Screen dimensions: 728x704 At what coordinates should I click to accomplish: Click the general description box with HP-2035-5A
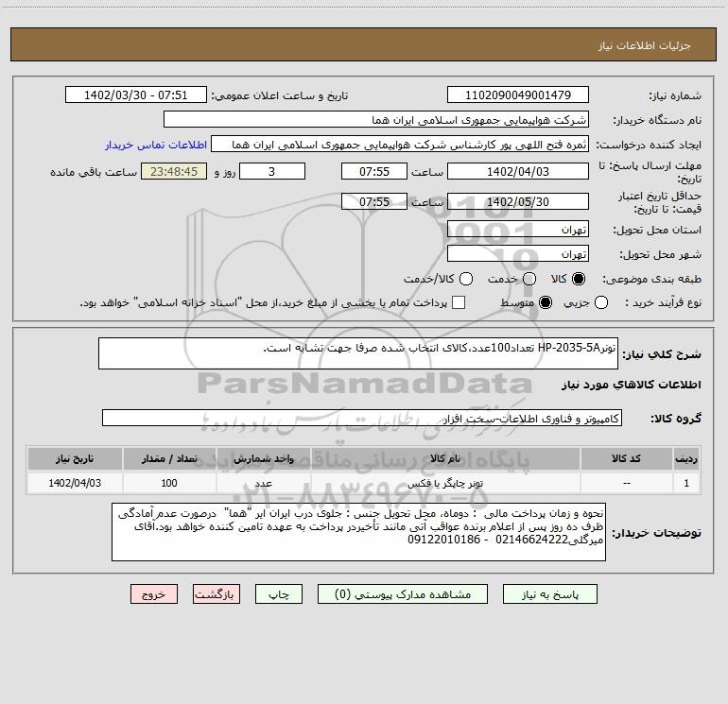[x=358, y=353]
